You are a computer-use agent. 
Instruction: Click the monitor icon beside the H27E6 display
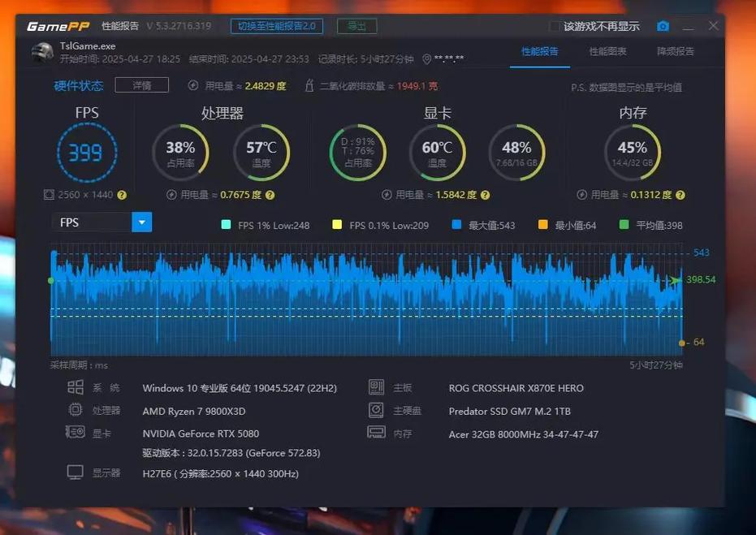tap(76, 472)
